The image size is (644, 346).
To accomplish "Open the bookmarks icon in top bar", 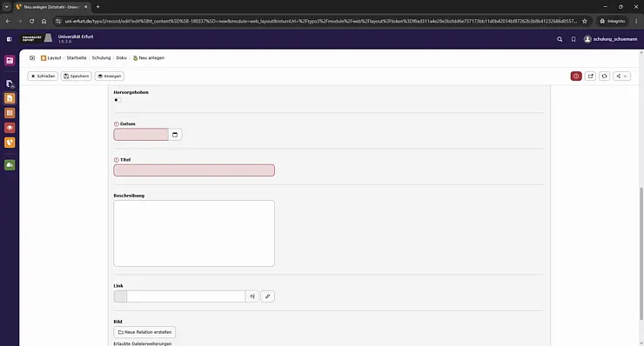I will pyautogui.click(x=574, y=39).
